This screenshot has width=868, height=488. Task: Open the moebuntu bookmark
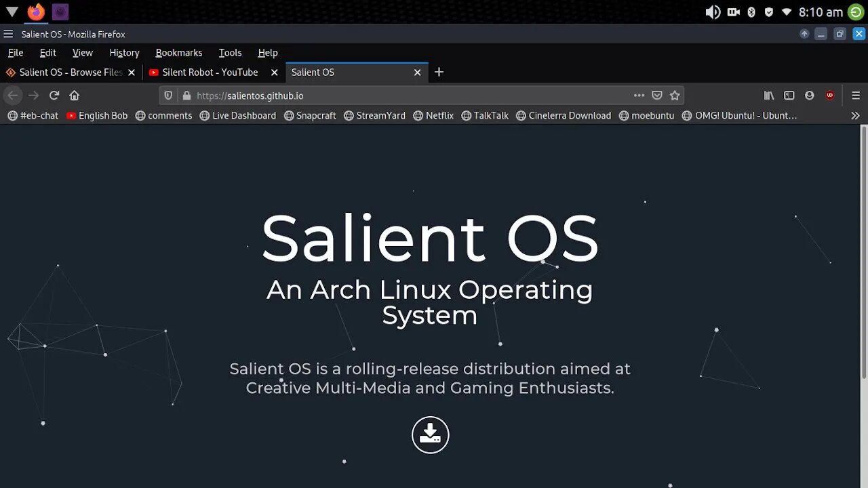point(646,116)
